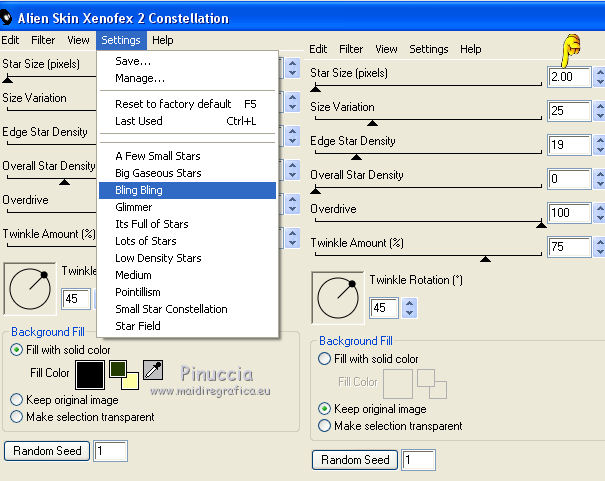Click right Random Seed button
The width and height of the screenshot is (605, 481).
pos(355,460)
